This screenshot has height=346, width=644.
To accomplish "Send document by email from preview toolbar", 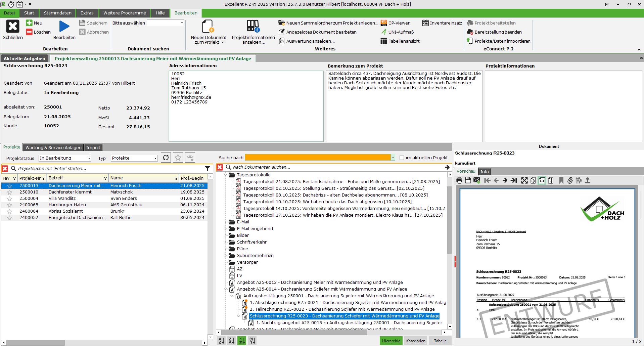I will [477, 181].
